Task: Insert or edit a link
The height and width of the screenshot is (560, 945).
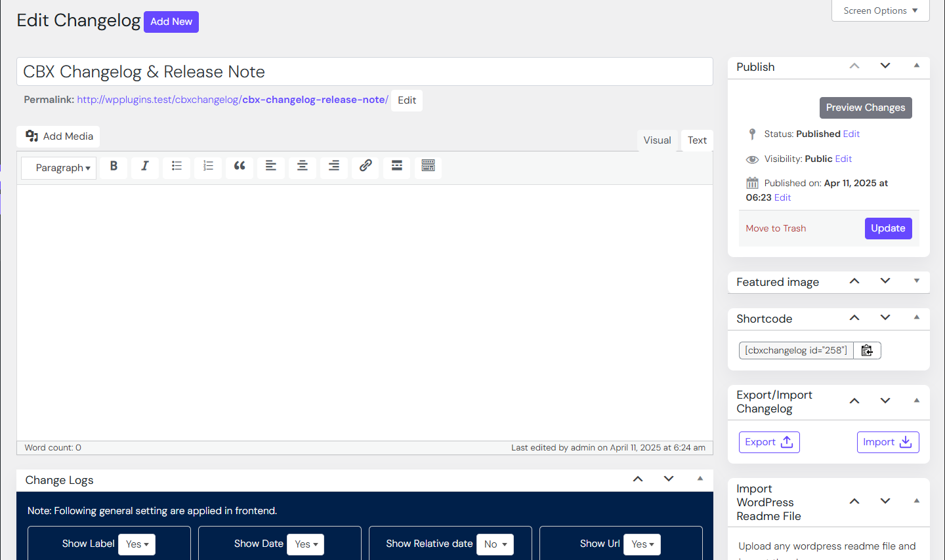Action: pyautogui.click(x=366, y=167)
